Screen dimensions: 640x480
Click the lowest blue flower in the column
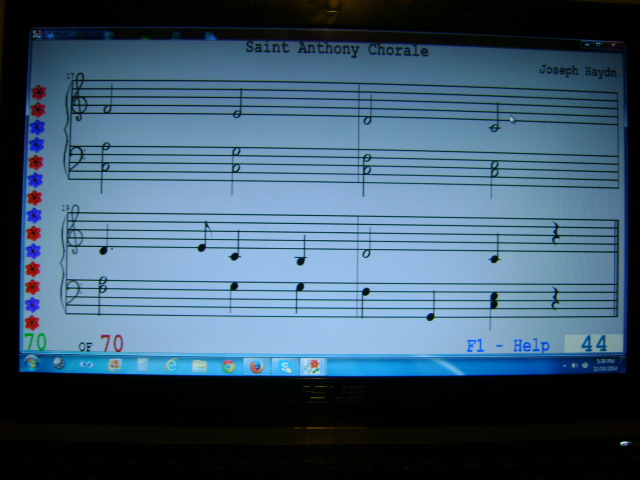tap(32, 304)
